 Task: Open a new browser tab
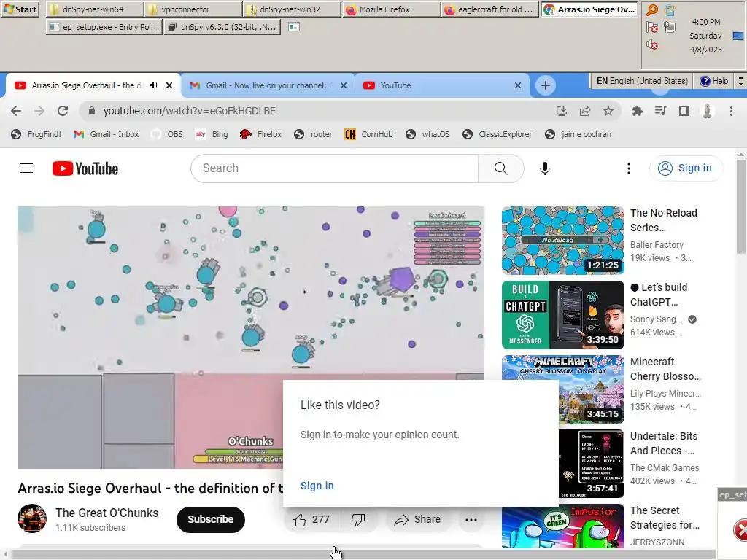point(546,85)
